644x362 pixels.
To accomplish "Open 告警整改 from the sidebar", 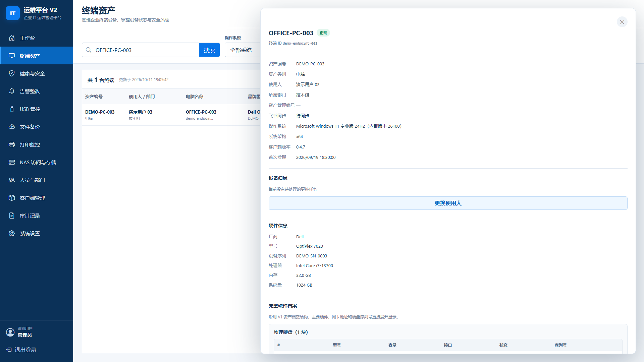I will point(37,91).
